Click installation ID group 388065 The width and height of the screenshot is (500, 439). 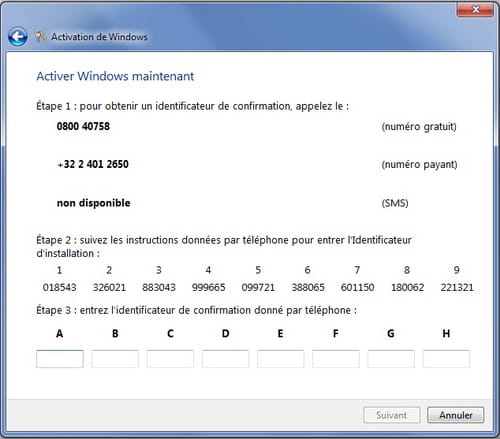(308, 287)
